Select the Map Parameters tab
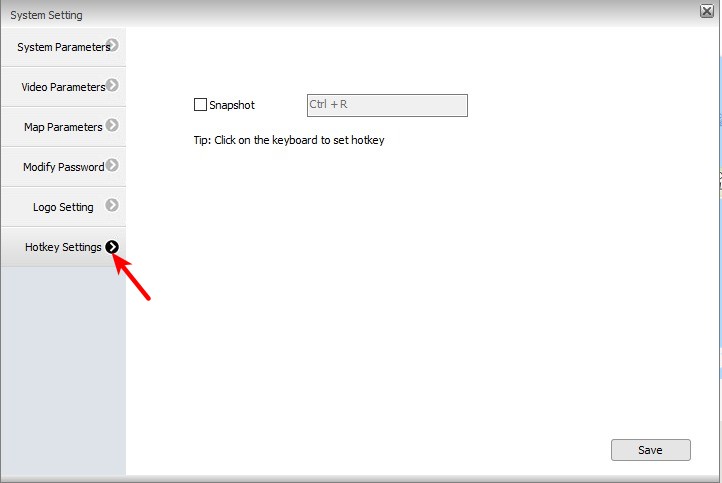 (60, 127)
